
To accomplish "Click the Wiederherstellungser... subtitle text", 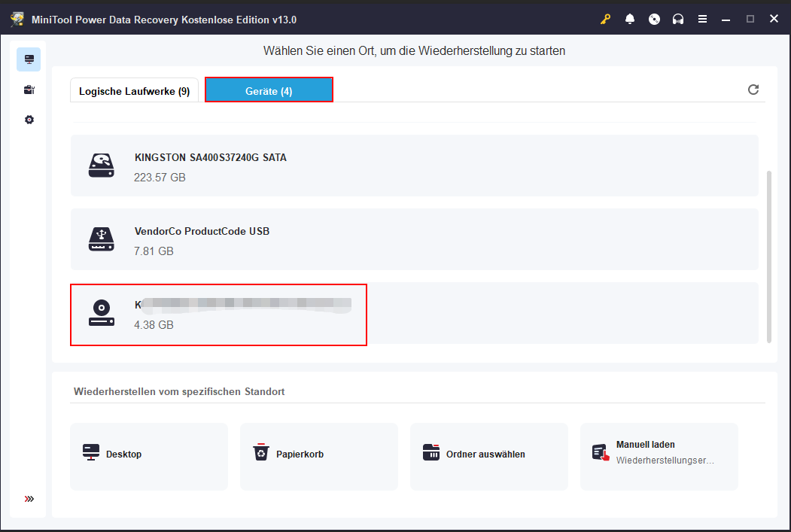I will [665, 461].
